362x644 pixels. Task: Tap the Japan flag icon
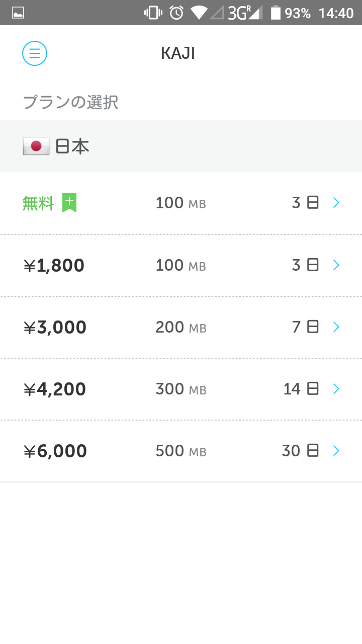(x=36, y=146)
